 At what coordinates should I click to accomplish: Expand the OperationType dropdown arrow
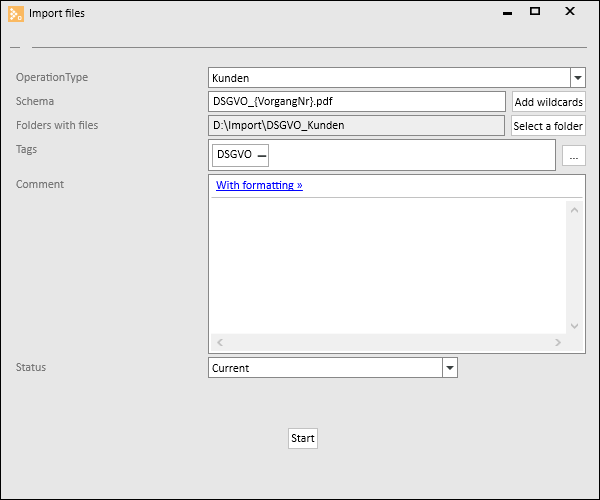pyautogui.click(x=578, y=78)
